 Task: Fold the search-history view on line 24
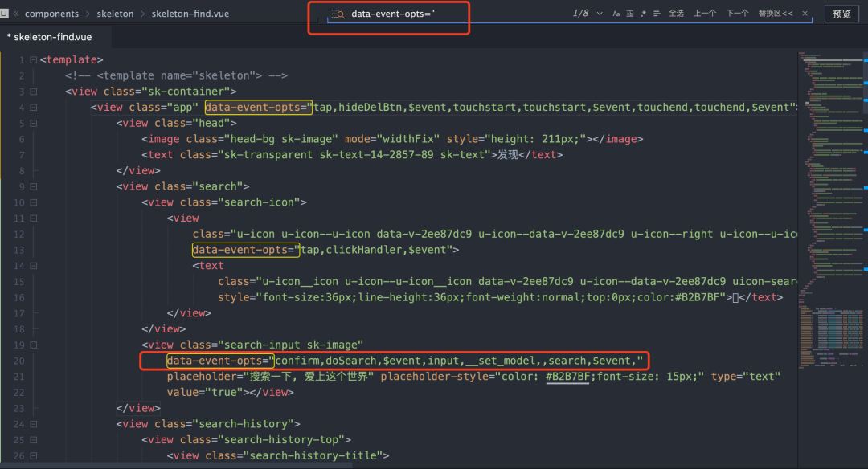[33, 424]
